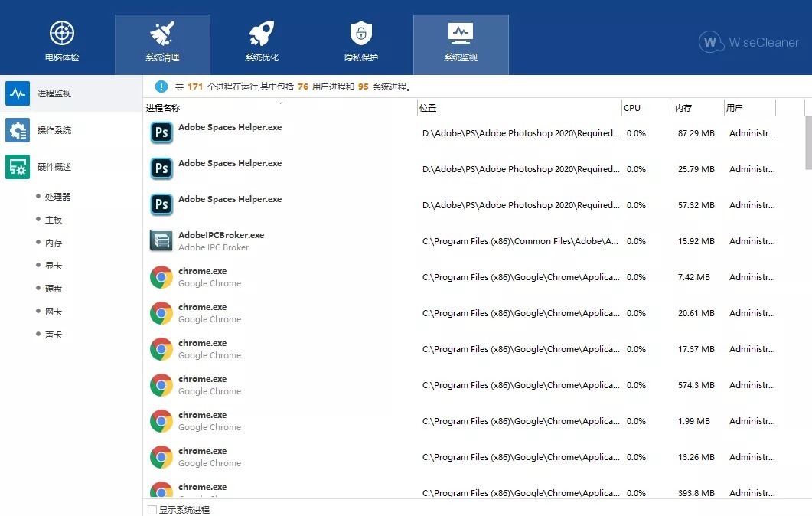Image resolution: width=812 pixels, height=516 pixels.
Task: Open the 电脑体检 PC checkup icon
Action: click(62, 34)
